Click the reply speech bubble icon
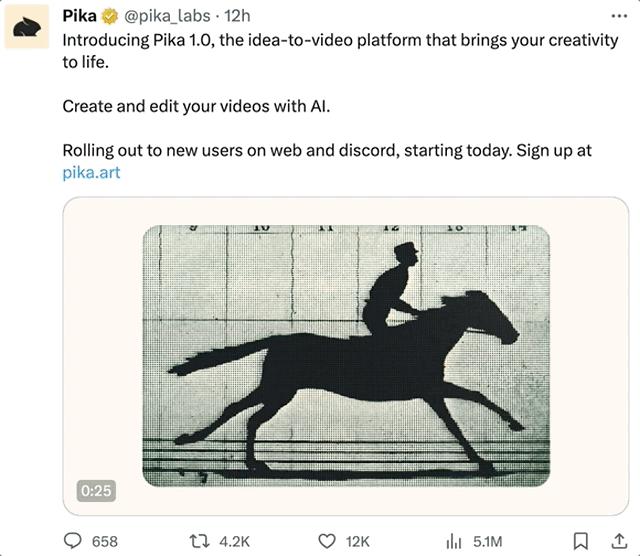Viewport: 640px width, 556px height. pos(73,541)
